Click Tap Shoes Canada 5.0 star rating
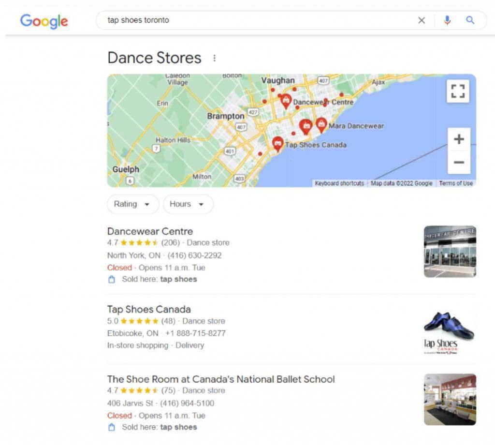The width and height of the screenshot is (495, 448). [139, 321]
